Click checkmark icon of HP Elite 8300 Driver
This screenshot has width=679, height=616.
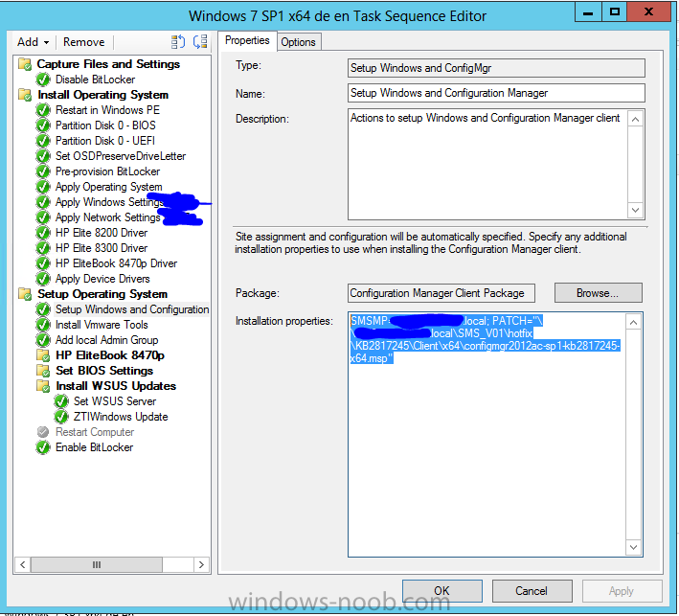43,248
